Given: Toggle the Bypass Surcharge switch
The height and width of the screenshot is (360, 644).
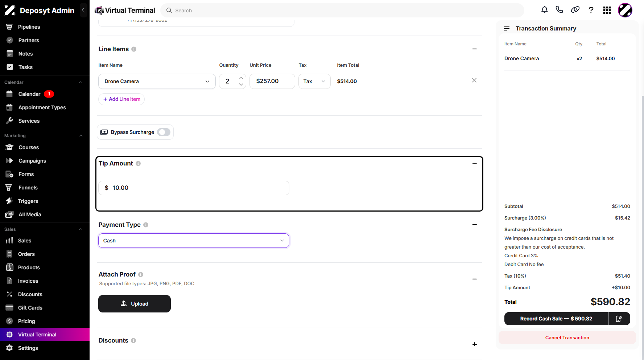Looking at the screenshot, I should click(x=164, y=132).
